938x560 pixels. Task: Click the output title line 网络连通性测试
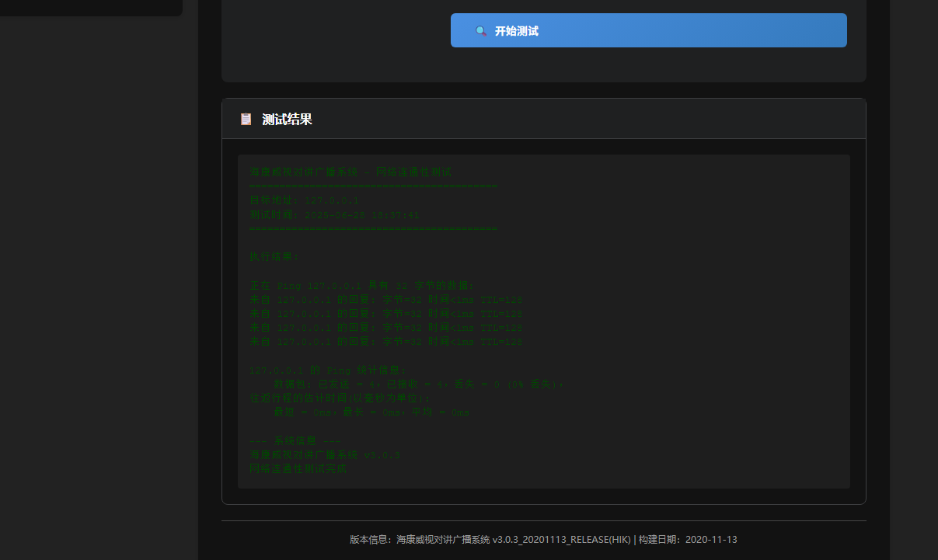(350, 172)
